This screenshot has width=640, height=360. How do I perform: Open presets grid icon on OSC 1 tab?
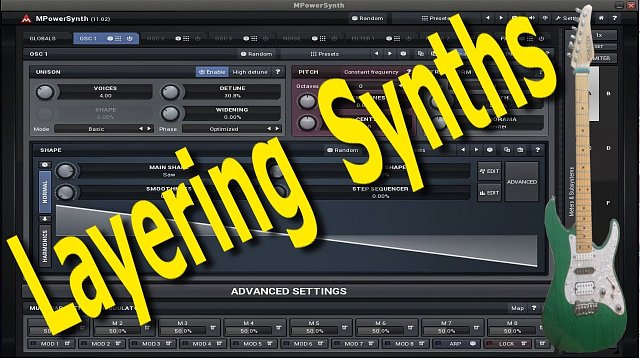118,38
